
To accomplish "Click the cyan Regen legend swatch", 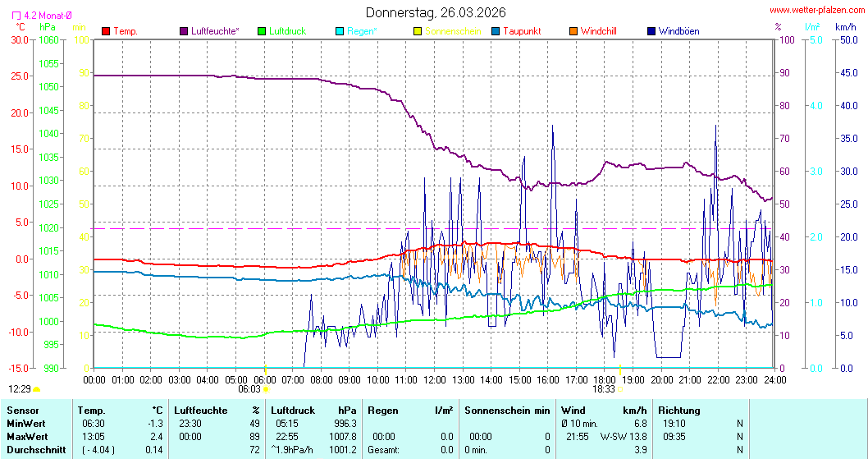I will tap(340, 31).
